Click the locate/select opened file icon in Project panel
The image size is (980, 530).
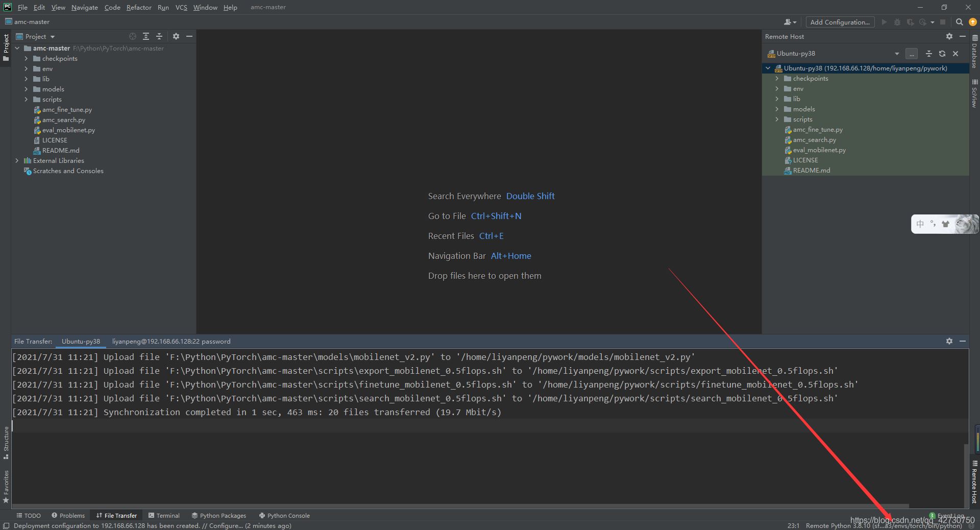pyautogui.click(x=133, y=36)
